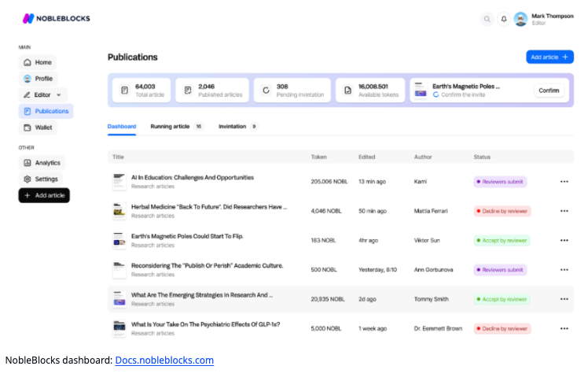
Task: Go to Analytics in sidebar
Action: (42, 163)
